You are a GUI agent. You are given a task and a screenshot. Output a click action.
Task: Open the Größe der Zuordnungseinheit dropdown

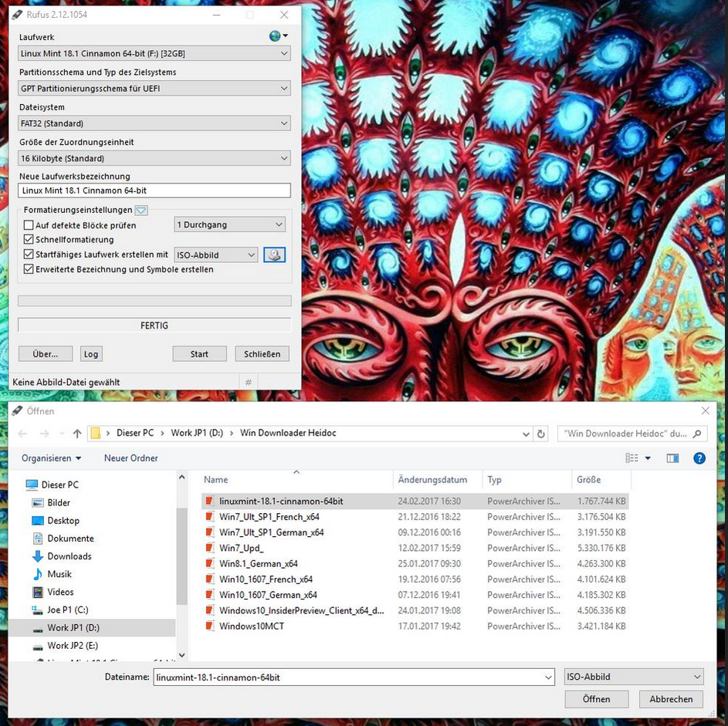(x=154, y=158)
